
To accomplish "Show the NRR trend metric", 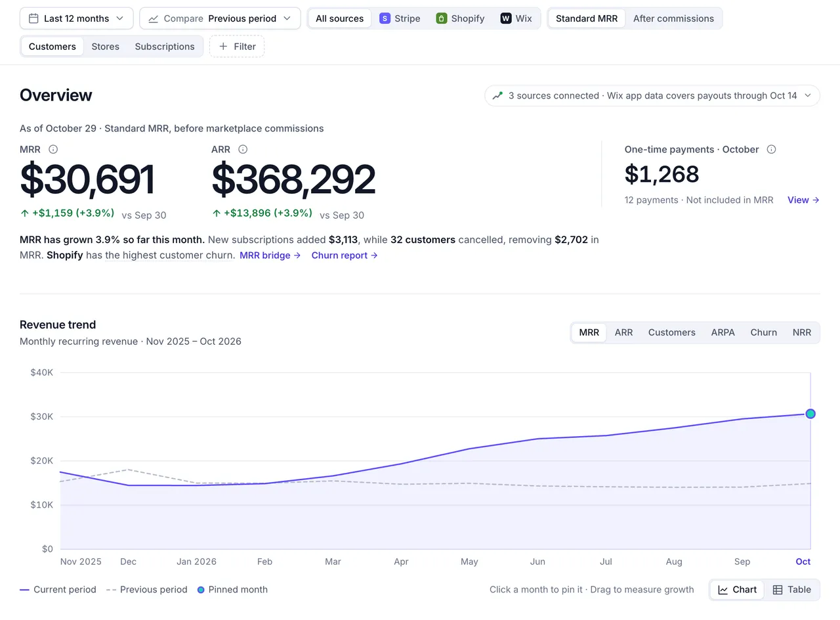I will pos(802,332).
